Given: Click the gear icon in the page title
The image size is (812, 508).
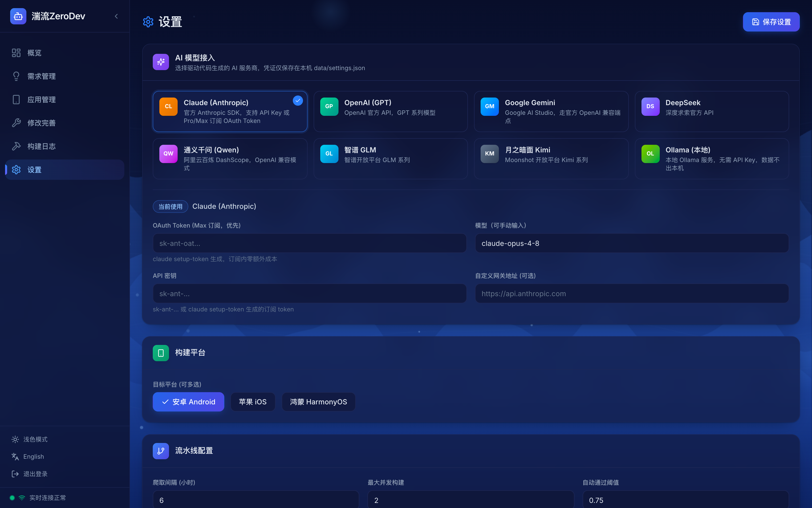Looking at the screenshot, I should [148, 22].
